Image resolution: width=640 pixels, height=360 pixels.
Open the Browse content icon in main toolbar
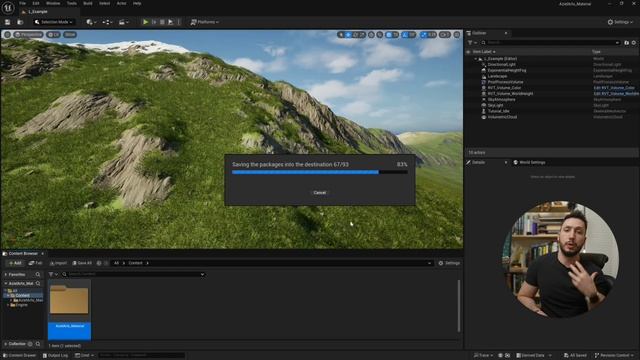[20, 22]
